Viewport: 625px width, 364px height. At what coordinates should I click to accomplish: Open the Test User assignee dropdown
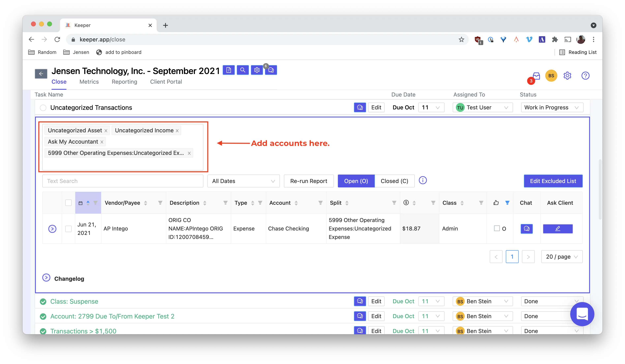[482, 107]
